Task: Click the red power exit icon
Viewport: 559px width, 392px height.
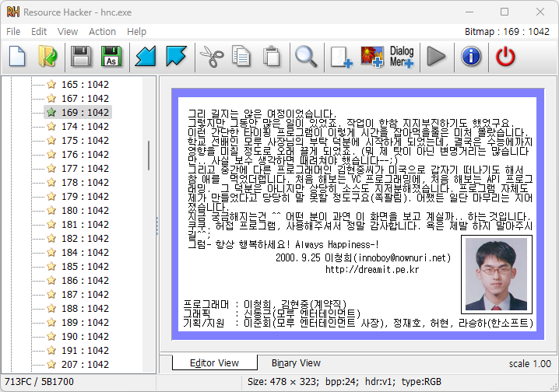Action: pyautogui.click(x=505, y=57)
